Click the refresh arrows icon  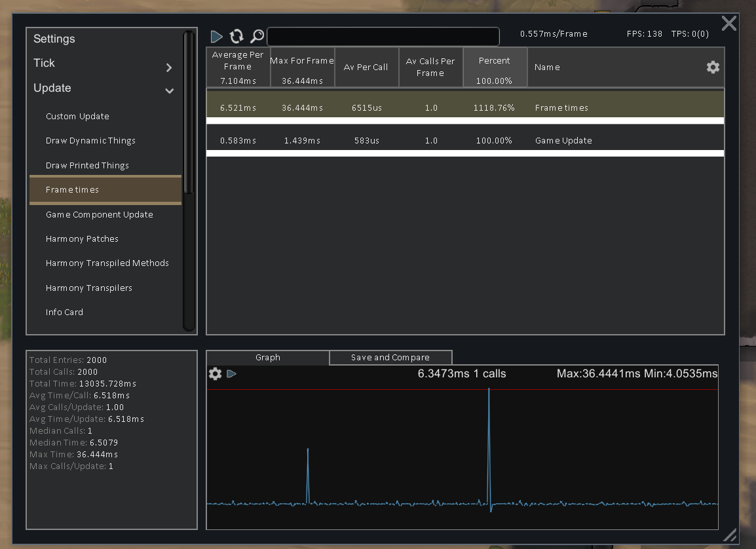coord(236,36)
